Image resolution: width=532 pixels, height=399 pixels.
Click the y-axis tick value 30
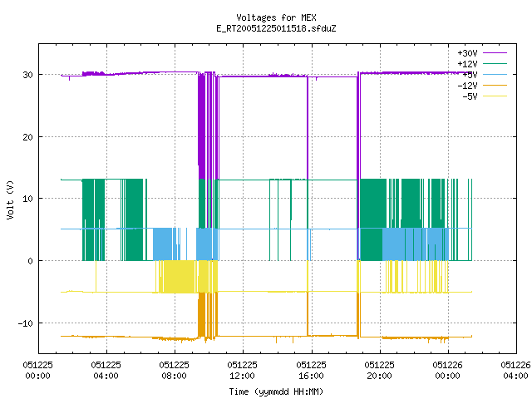(x=27, y=75)
